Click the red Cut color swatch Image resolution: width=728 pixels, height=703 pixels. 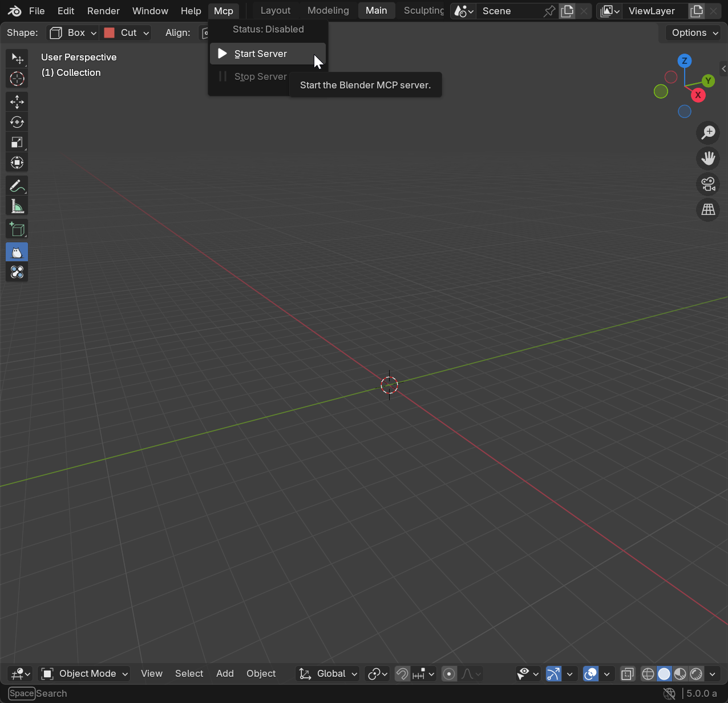coord(110,33)
